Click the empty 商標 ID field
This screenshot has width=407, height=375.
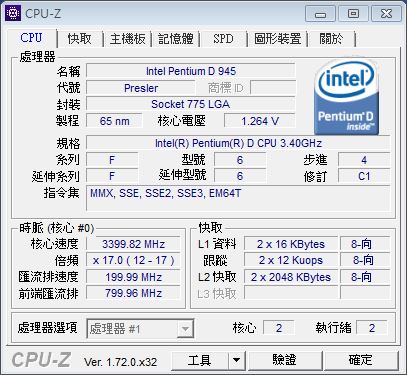point(273,88)
